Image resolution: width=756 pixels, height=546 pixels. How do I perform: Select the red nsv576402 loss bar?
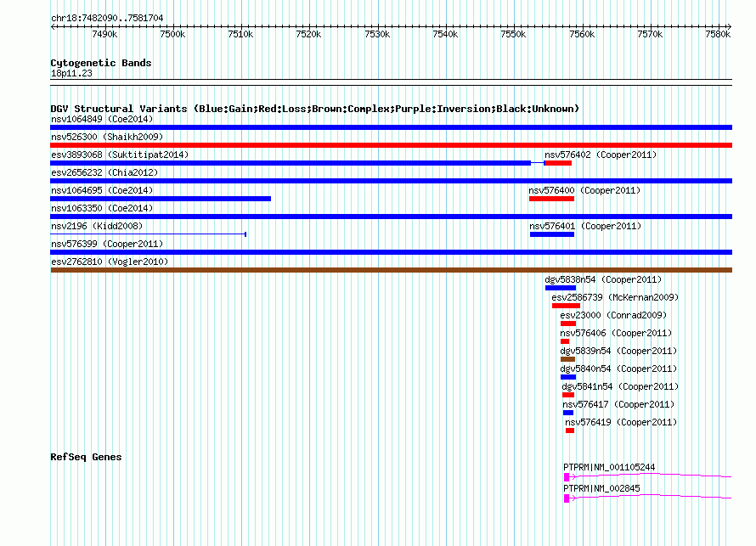[x=558, y=163]
